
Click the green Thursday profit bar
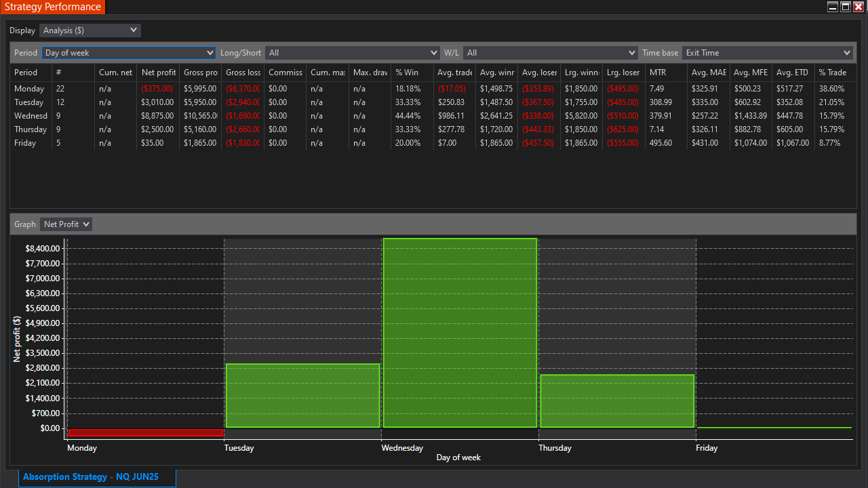(617, 401)
